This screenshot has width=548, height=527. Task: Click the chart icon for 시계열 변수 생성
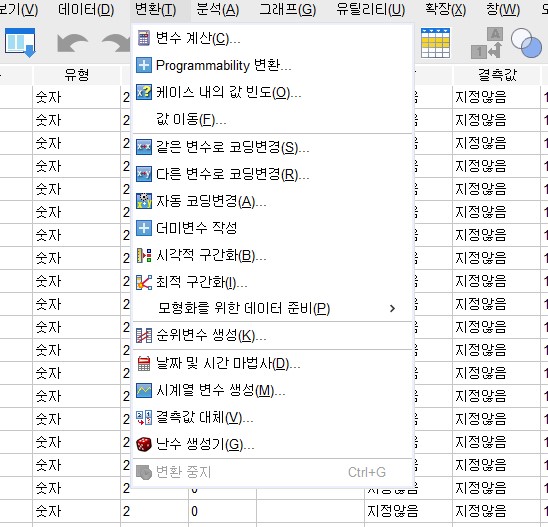[144, 390]
